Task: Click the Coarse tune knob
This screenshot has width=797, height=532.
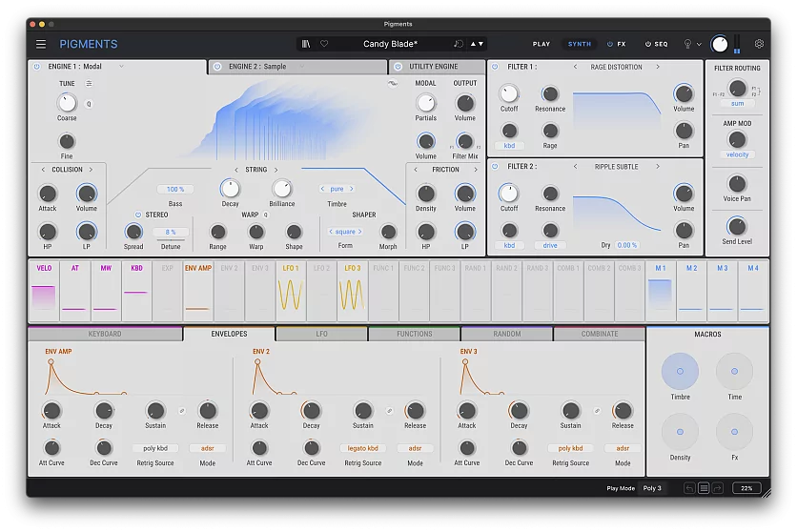Action: point(67,103)
